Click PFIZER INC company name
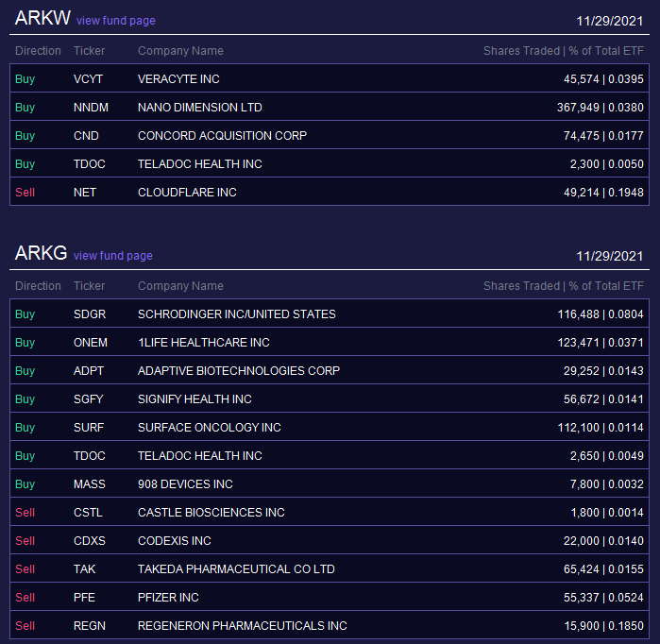Screen dimensions: 660x644 [x=168, y=598]
